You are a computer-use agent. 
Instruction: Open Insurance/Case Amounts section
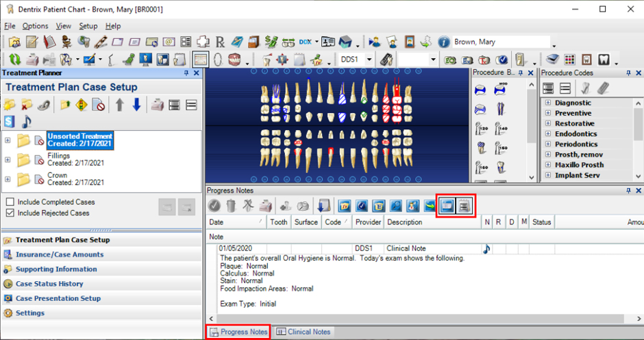(x=60, y=254)
